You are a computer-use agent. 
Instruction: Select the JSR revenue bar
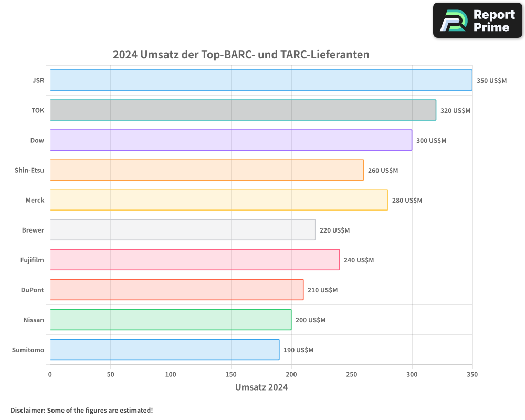[x=261, y=80]
